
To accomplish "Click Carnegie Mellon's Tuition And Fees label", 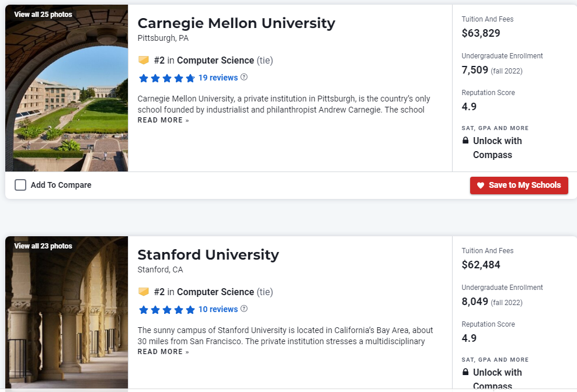I will tap(488, 19).
